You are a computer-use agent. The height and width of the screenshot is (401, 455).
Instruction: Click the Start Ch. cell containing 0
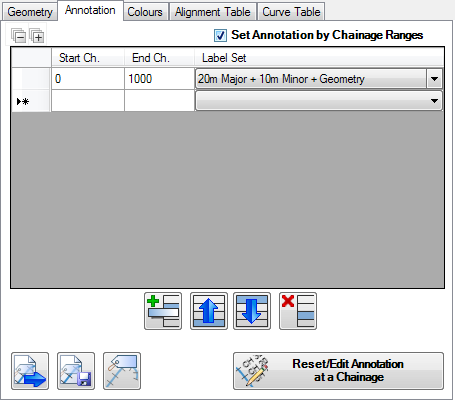coord(88,79)
